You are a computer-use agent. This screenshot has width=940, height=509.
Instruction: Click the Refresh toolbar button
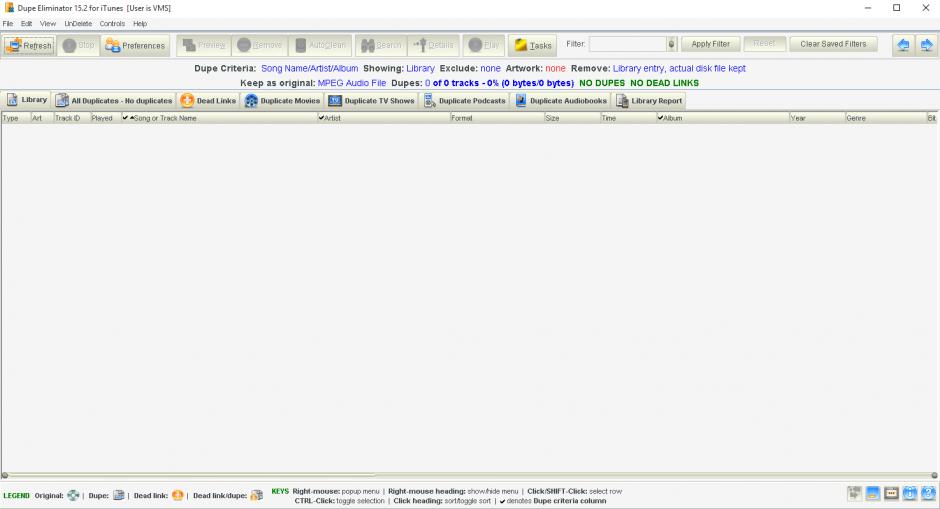[x=29, y=46]
